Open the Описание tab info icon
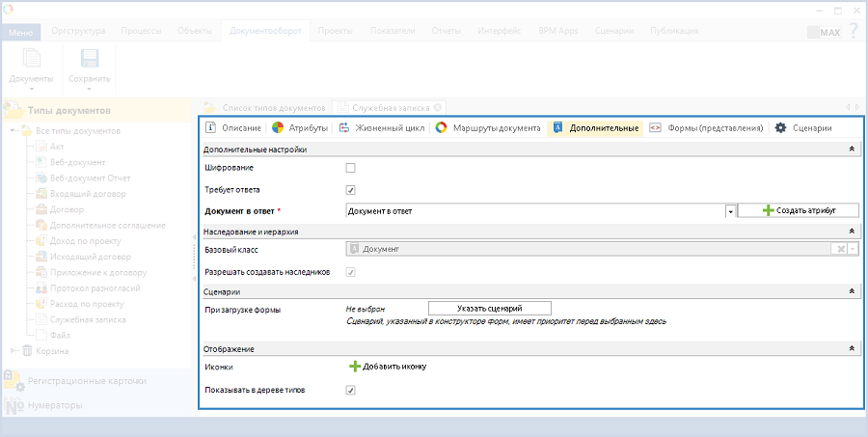 [211, 127]
